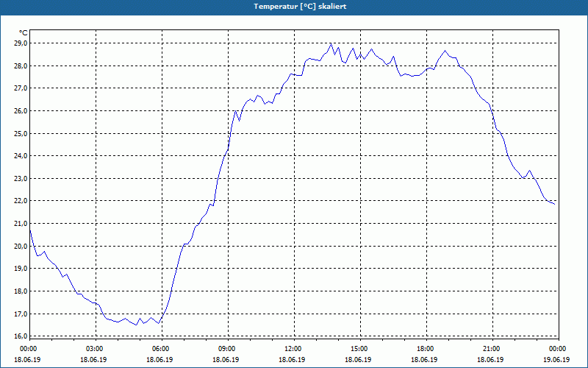This screenshot has width=588, height=368.
Task: Click the 09:00 time label
Action: tap(228, 349)
